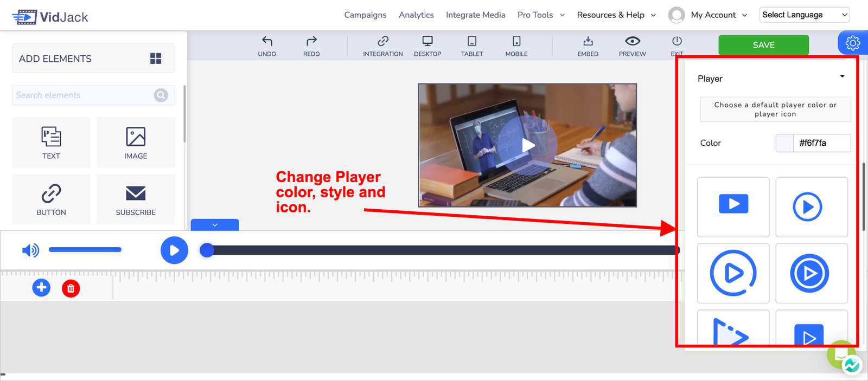Click the Undo toolbar icon
Image resolution: width=868 pixels, height=381 pixels.
[267, 46]
